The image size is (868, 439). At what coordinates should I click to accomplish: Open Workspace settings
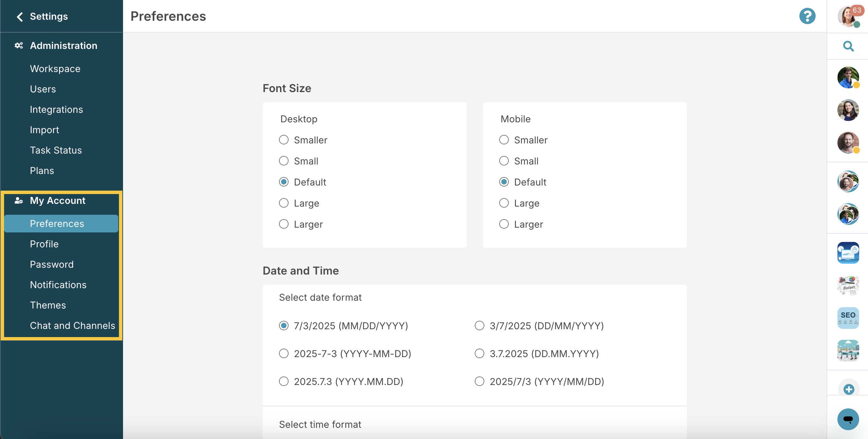click(55, 69)
